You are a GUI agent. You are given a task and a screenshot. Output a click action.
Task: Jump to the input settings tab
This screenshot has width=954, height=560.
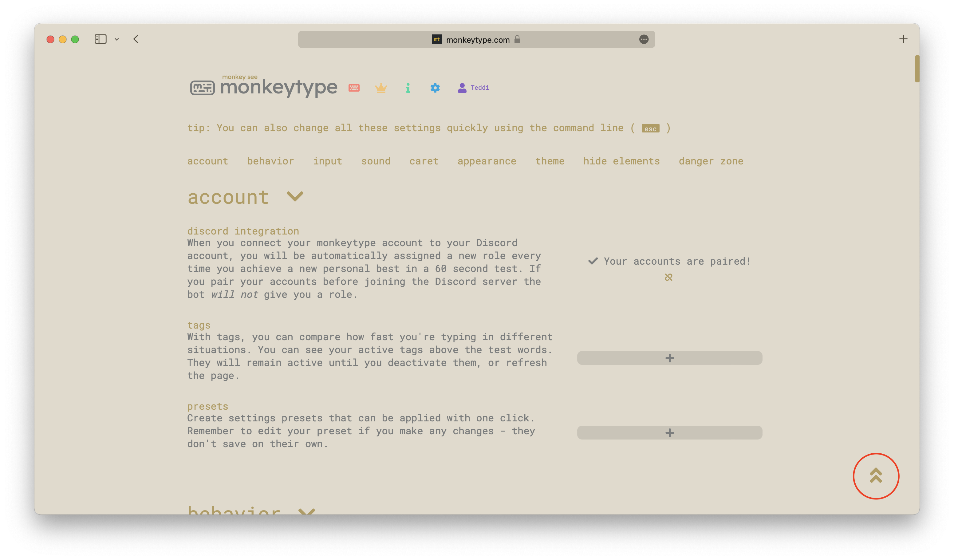327,161
